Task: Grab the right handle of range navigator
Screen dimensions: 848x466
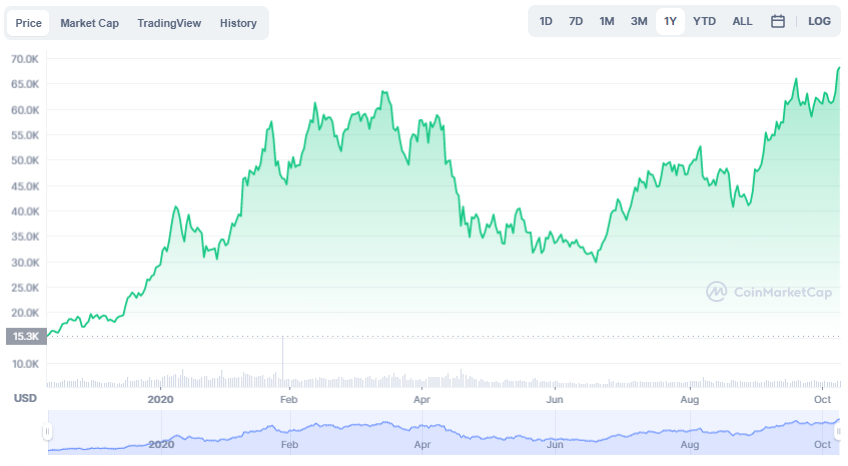Action: coord(838,431)
